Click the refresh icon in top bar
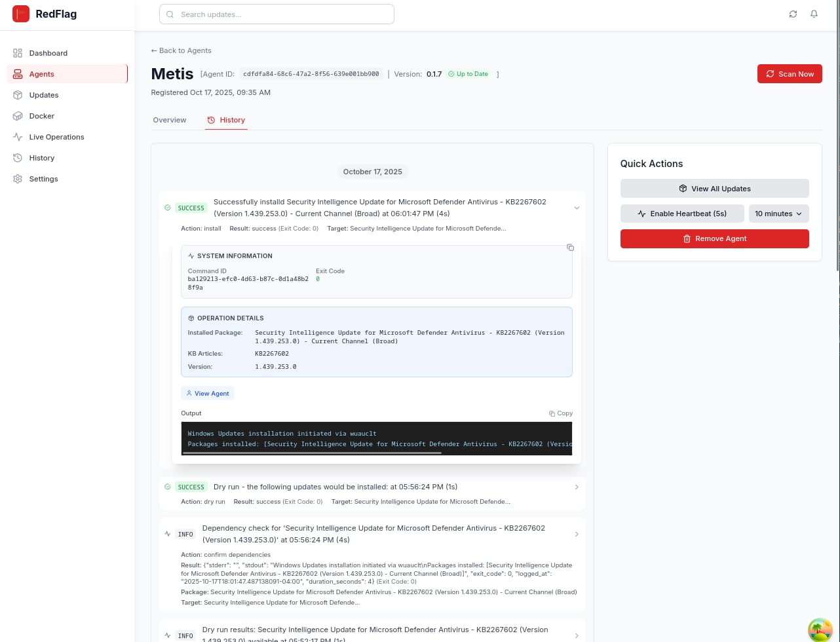Screen dimensions: 840x642 [x=793, y=14]
